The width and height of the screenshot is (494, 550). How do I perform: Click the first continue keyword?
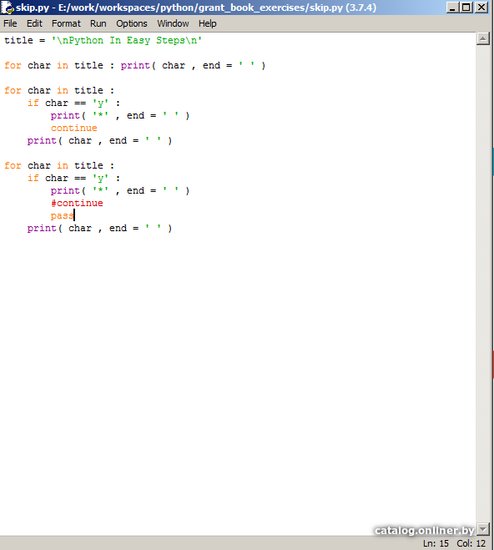pyautogui.click(x=74, y=128)
